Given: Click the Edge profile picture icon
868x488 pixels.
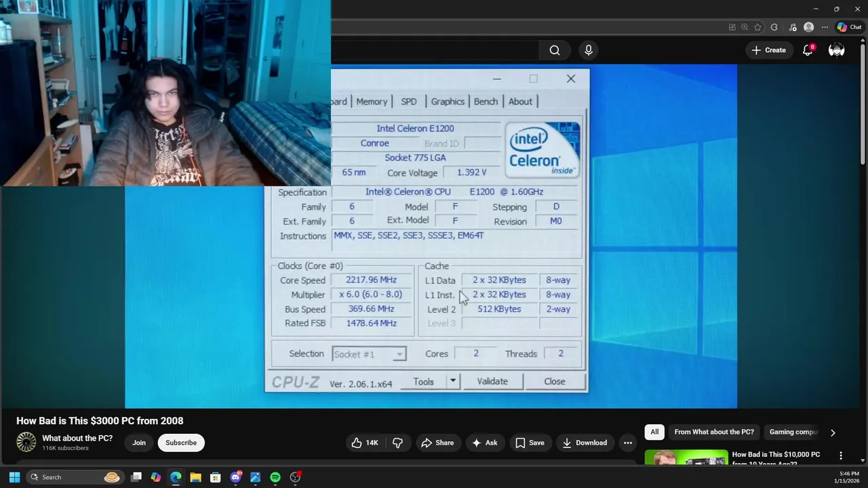Looking at the screenshot, I should coord(808,27).
